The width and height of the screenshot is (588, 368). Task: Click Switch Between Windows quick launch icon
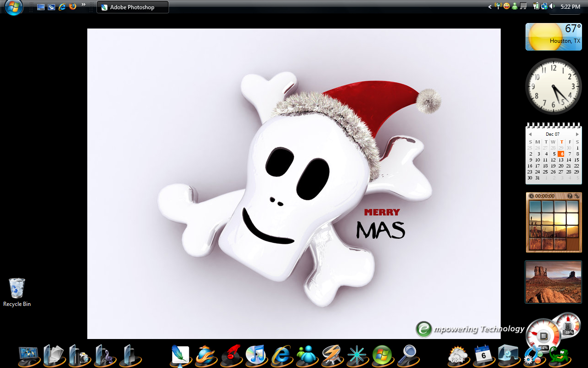tap(51, 7)
